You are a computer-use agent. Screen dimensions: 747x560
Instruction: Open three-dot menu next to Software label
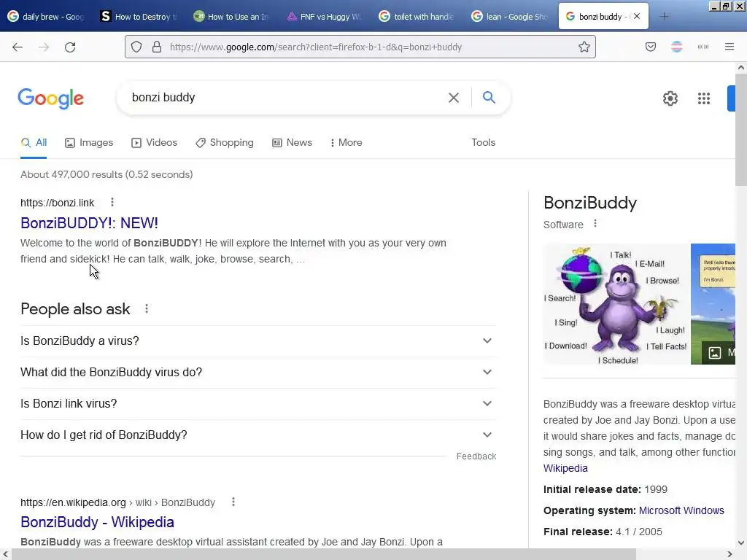(x=595, y=223)
